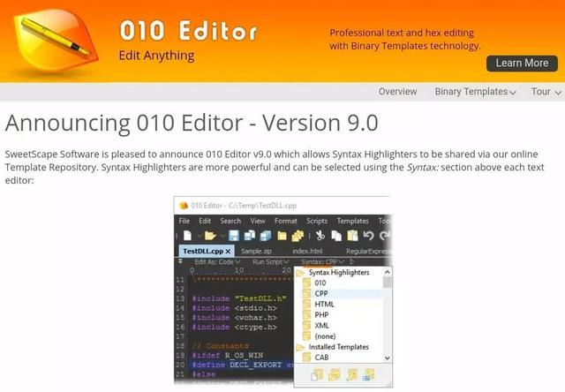The height and width of the screenshot is (392, 565).
Task: Click the Redo arrow icon
Action: coord(385,236)
